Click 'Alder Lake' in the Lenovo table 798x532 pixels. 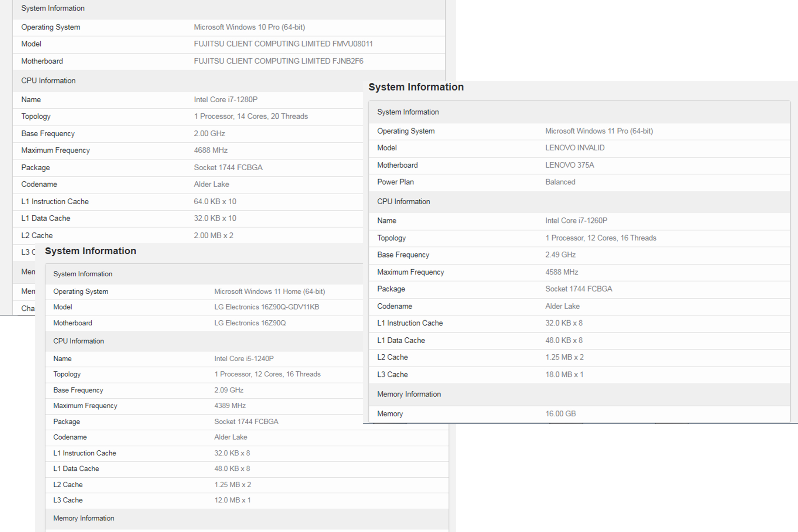pos(562,306)
